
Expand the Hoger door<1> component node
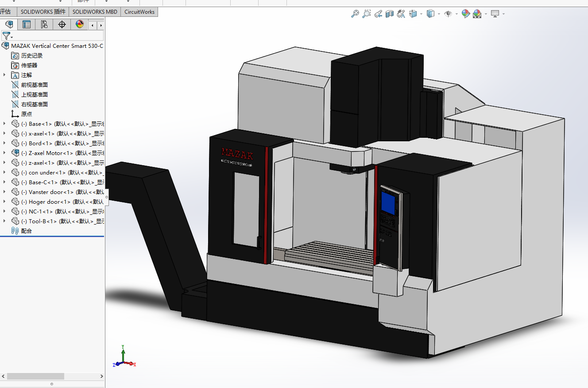pos(4,202)
